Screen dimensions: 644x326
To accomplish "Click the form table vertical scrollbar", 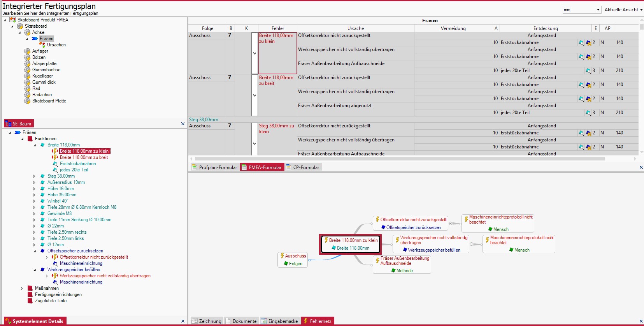I will (x=642, y=27).
